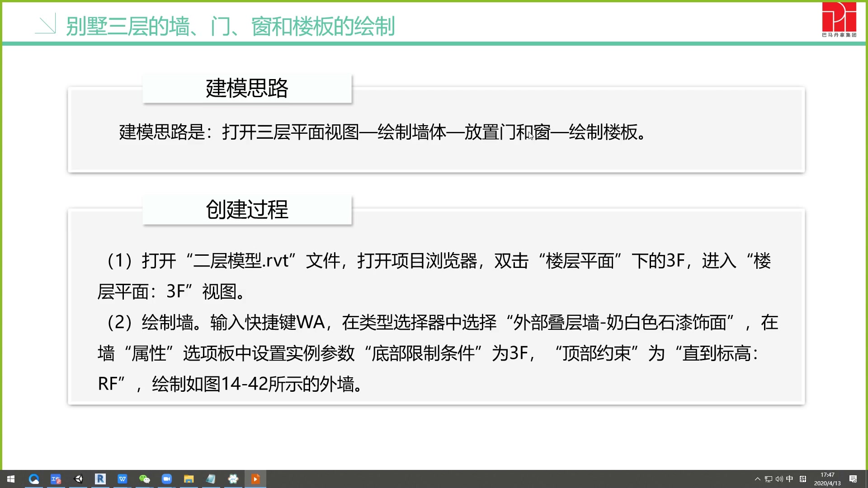Open File Explorer from the taskbar
868x488 pixels.
pos(189,479)
